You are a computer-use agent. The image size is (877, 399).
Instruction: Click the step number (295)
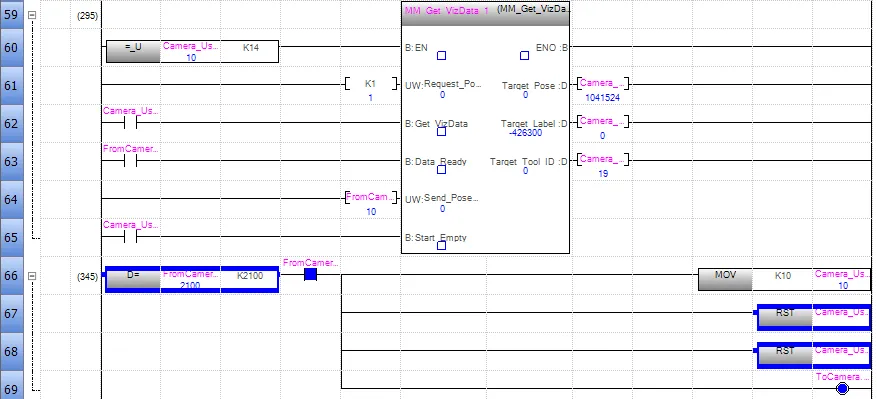(x=87, y=16)
